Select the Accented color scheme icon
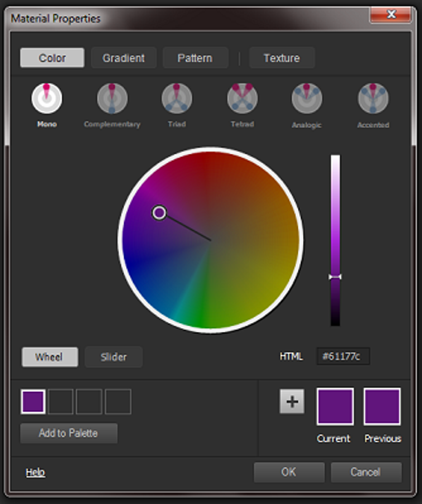This screenshot has height=504, width=422. 373,98
